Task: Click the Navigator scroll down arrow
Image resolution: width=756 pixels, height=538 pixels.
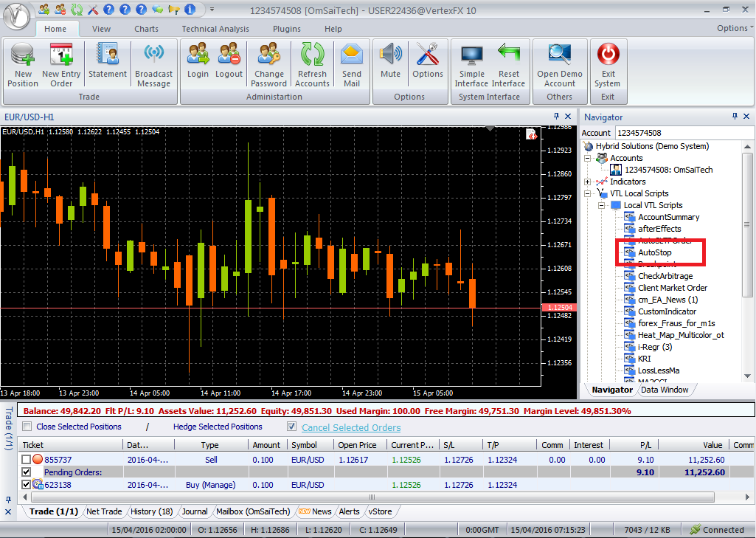Action: [x=747, y=376]
